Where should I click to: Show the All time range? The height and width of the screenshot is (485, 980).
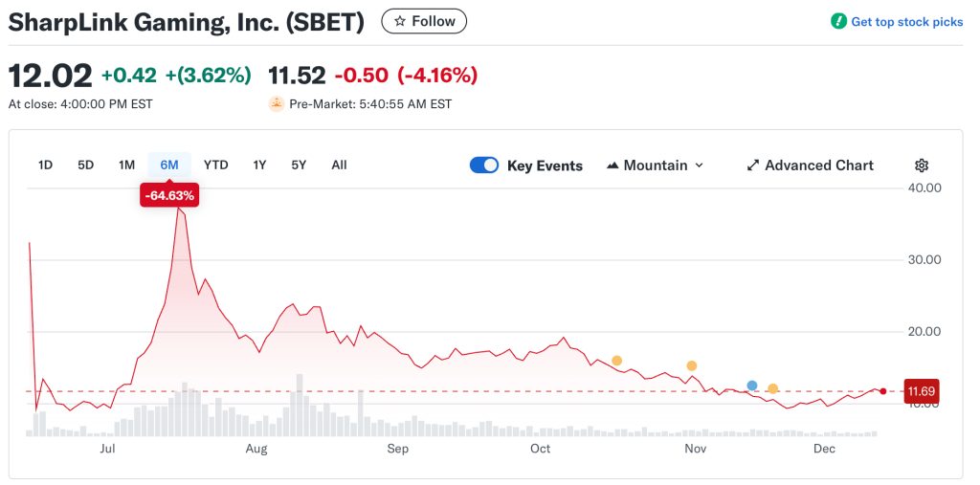tap(339, 165)
